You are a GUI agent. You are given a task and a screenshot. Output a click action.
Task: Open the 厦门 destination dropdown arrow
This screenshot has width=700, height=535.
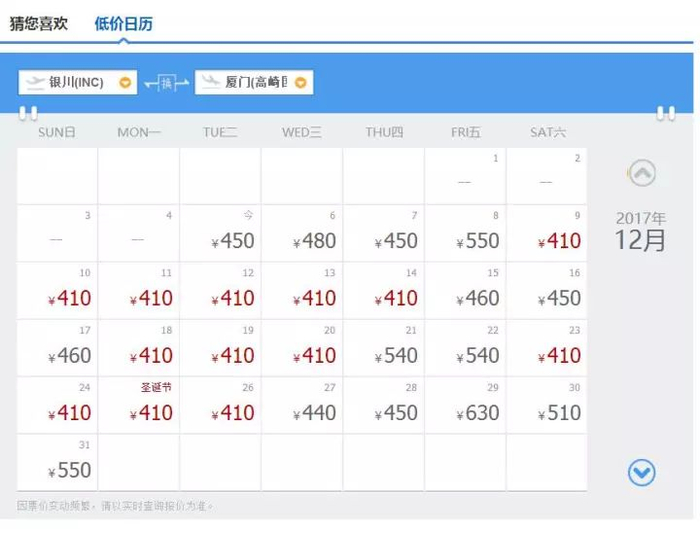coord(300,83)
